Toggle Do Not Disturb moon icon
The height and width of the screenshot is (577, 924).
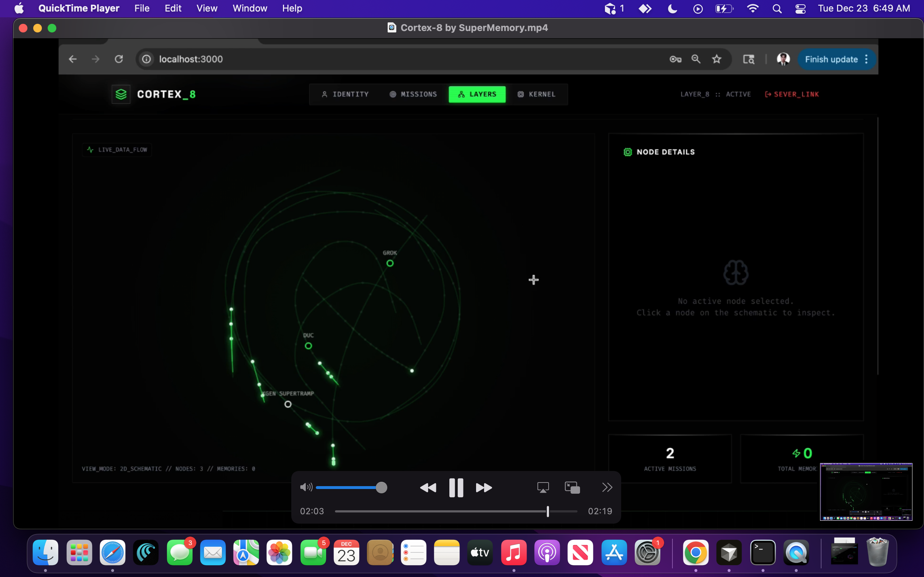coord(672,8)
